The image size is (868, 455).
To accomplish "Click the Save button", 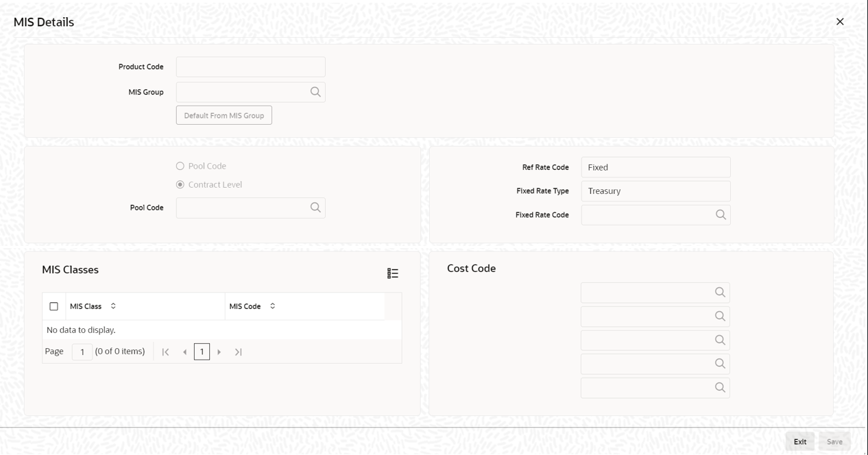I will (x=834, y=441).
